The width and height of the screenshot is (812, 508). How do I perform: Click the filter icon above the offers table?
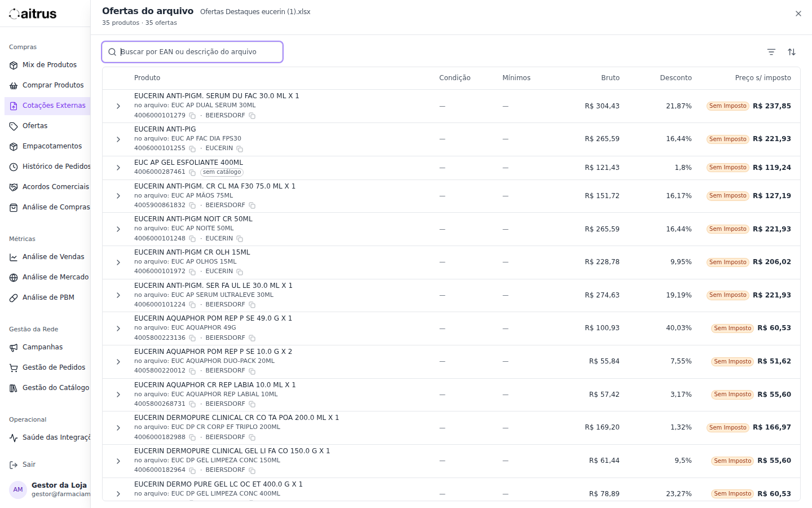[771, 52]
